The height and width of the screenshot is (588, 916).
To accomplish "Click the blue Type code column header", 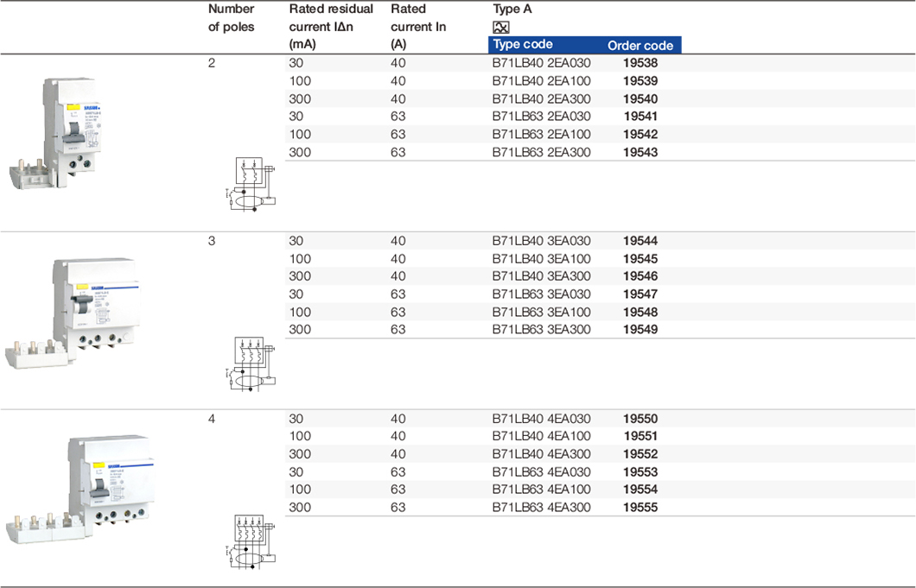I will 523,45.
